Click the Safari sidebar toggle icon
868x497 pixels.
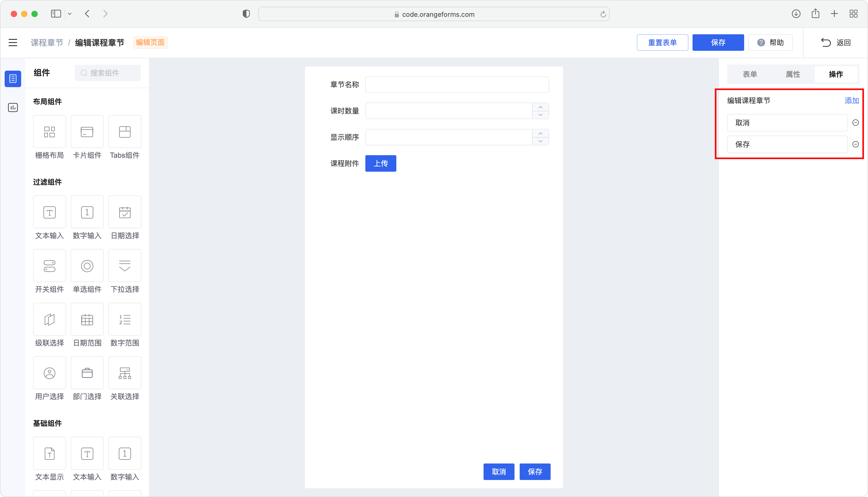pyautogui.click(x=56, y=14)
